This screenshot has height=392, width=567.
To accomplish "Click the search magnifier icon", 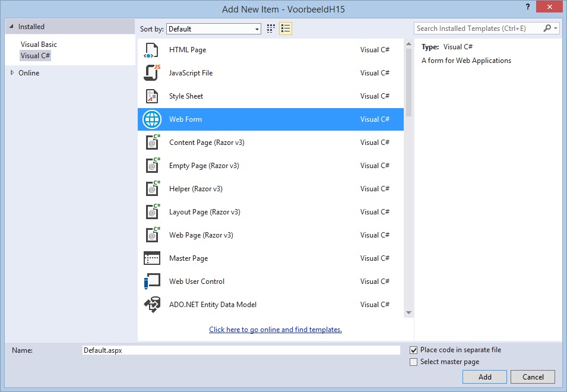I will 547,28.
